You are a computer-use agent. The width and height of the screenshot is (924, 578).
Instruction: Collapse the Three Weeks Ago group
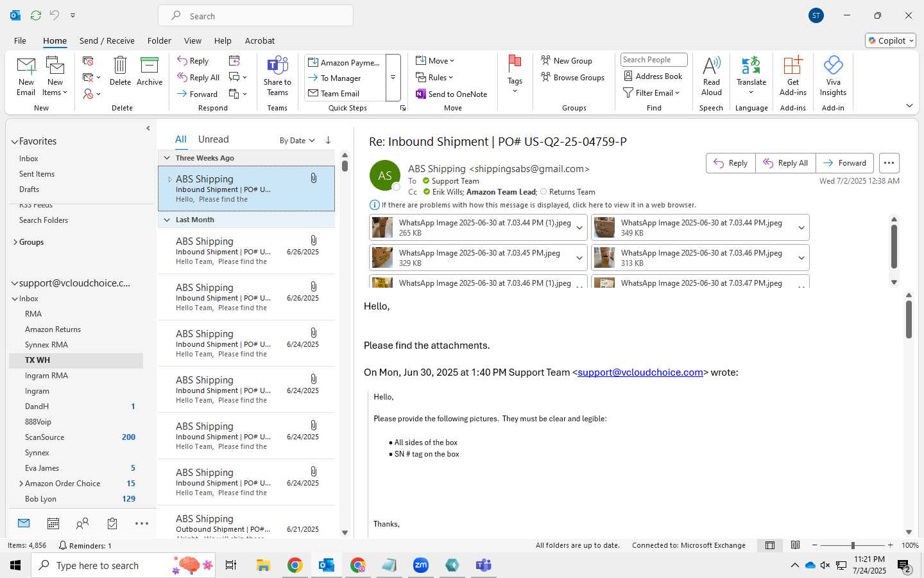(167, 158)
